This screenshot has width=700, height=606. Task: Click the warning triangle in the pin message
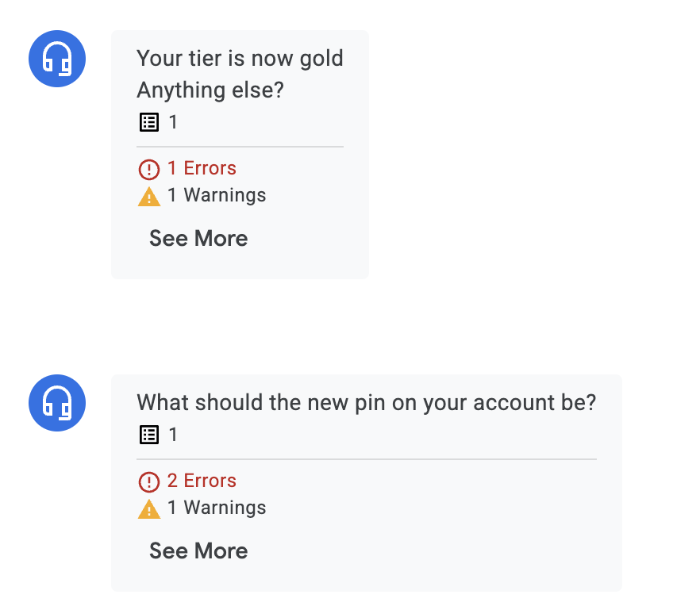click(x=149, y=509)
